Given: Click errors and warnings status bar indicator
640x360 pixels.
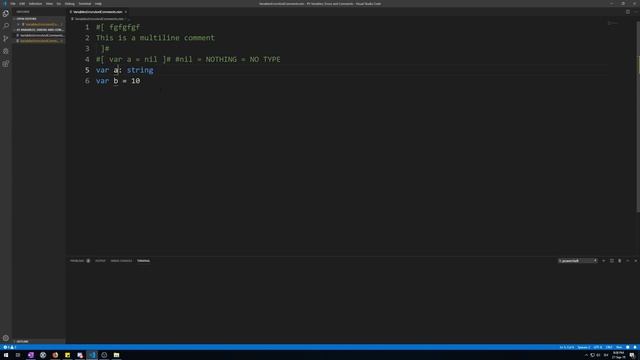Looking at the screenshot, I should coord(10,347).
